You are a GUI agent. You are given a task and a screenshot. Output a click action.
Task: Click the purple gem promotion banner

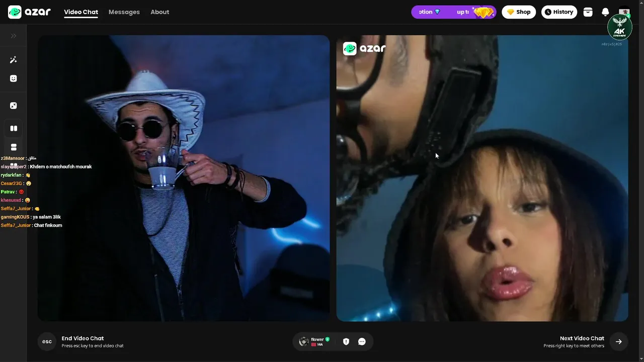pos(454,12)
